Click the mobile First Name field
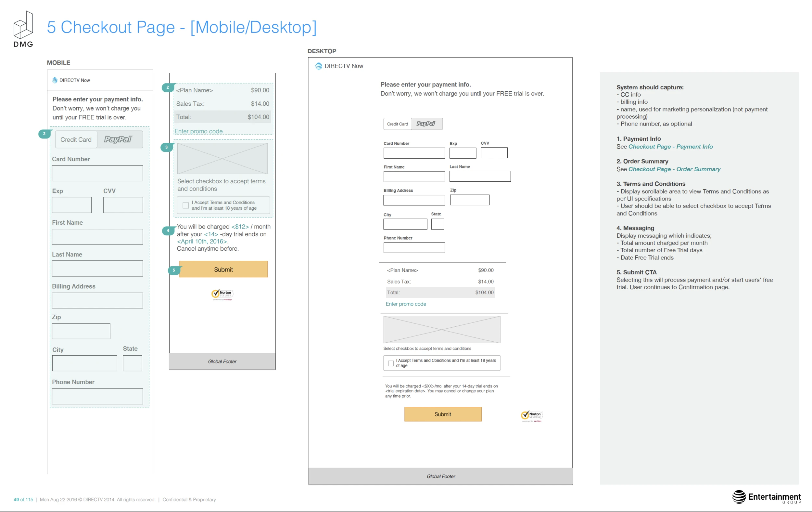 [x=97, y=237]
